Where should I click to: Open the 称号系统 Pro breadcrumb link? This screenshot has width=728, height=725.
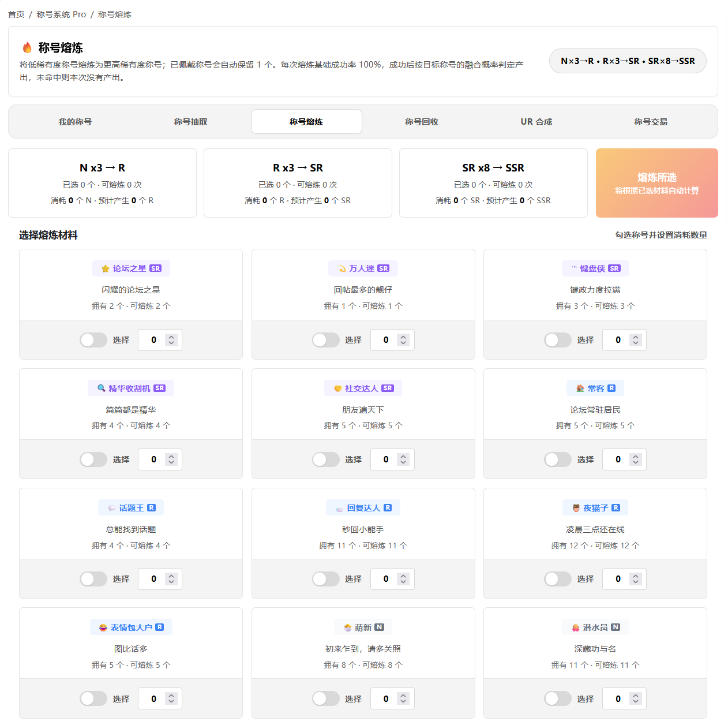coord(61,14)
